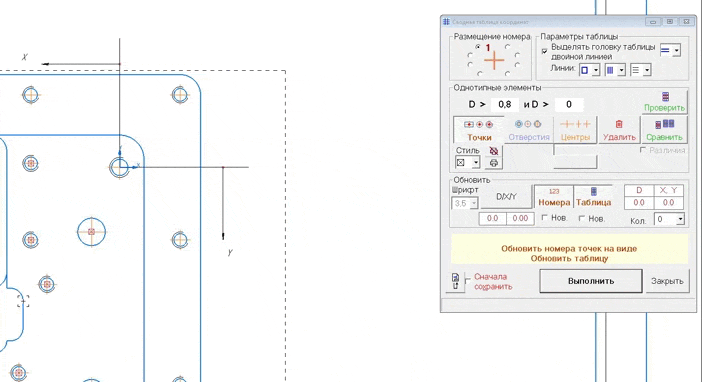Click the 0.0 field below D/X/Y
702x382 pixels.
click(x=492, y=218)
